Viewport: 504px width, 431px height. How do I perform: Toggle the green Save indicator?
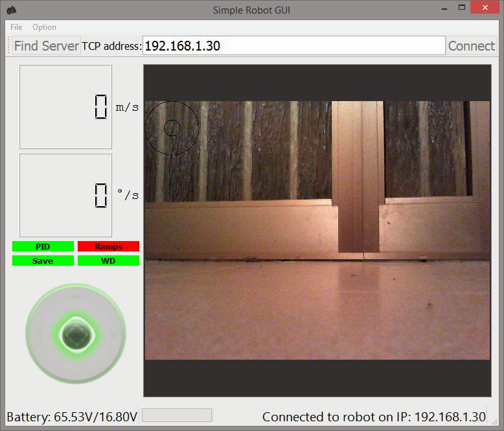pos(42,261)
